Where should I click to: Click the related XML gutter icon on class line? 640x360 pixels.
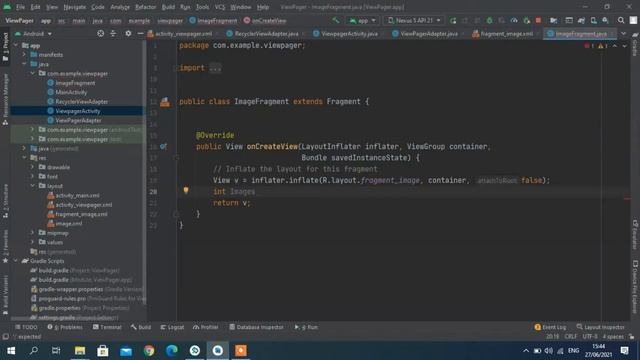point(165,102)
